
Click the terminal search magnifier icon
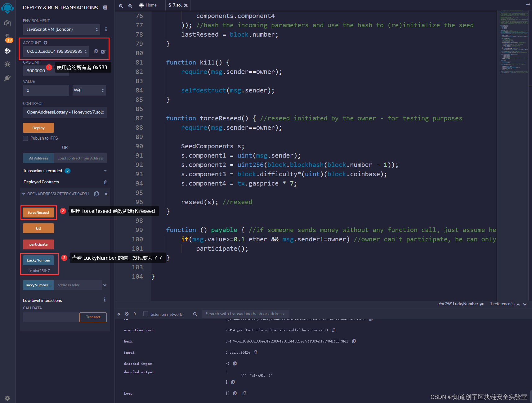coord(195,314)
